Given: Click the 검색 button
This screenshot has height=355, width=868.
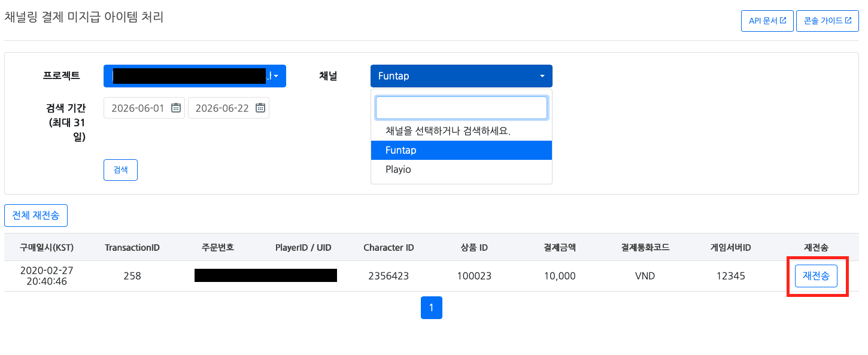Looking at the screenshot, I should coord(120,169).
